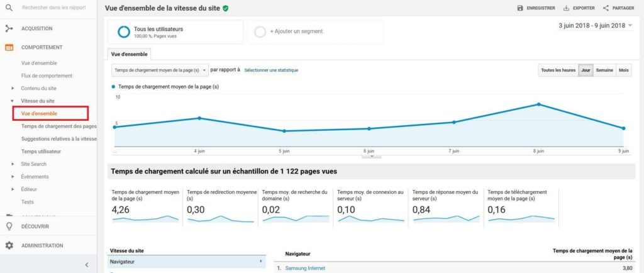Click Sélectionner une statistique link

pyautogui.click(x=271, y=70)
